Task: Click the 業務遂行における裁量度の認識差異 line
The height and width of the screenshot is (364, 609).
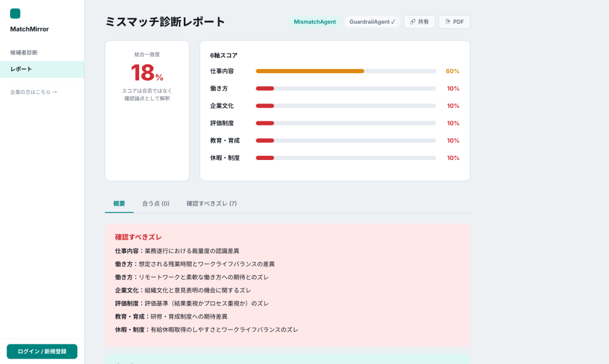Action: 177,251
